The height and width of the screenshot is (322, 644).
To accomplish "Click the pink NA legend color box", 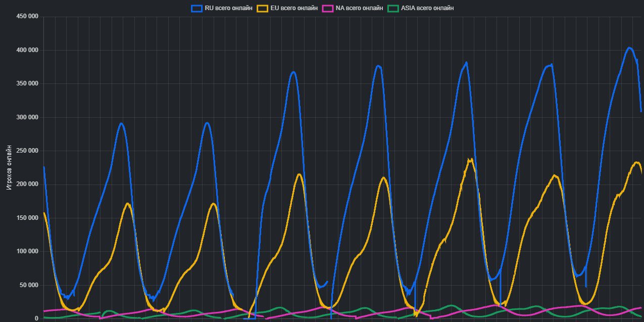I will pos(328,8).
